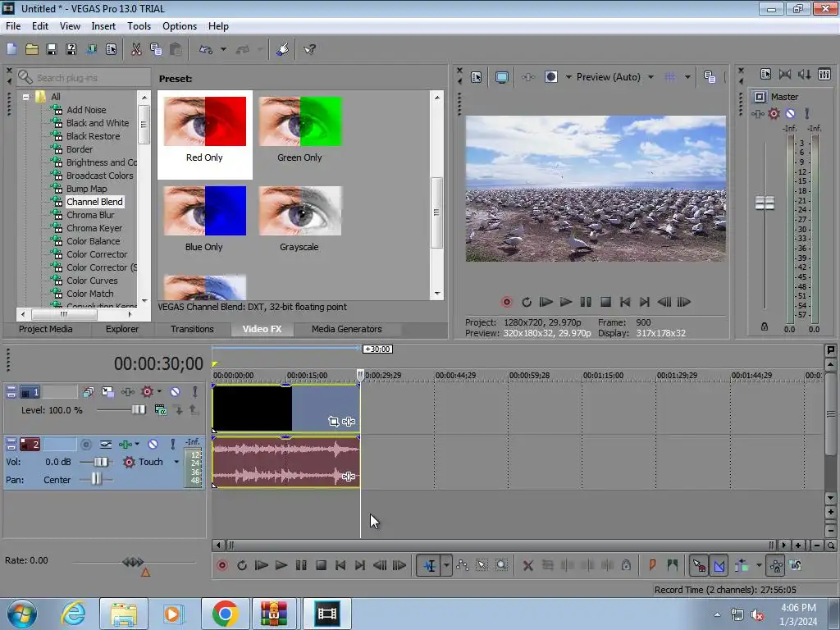Click the Preview on external monitor icon
Image resolution: width=840 pixels, height=630 pixels.
[x=502, y=77]
